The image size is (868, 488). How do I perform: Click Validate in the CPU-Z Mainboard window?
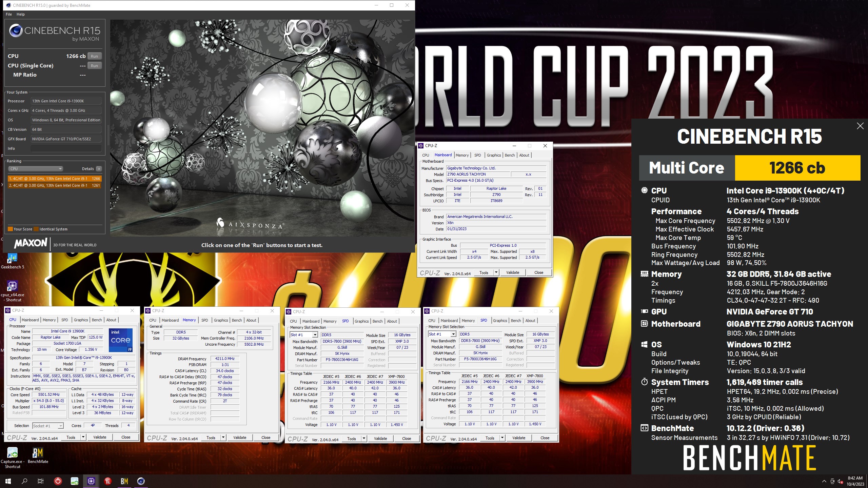513,272
